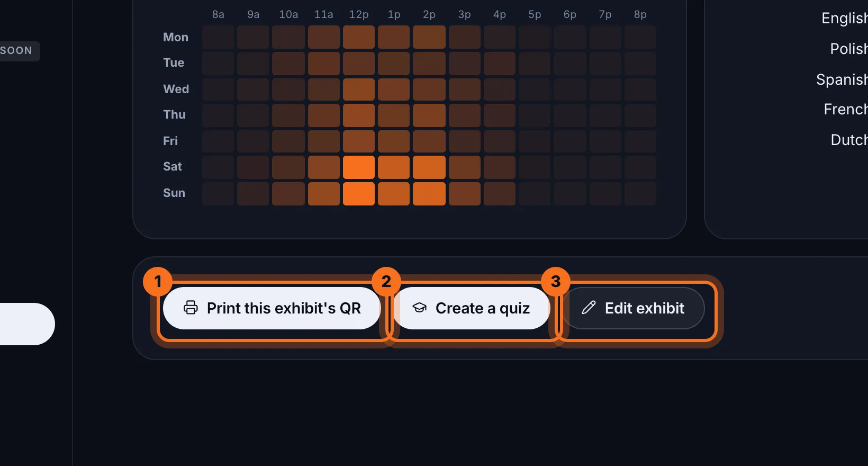Click the "Print this exhibit's QR" button
This screenshot has width=868, height=466.
(x=272, y=308)
